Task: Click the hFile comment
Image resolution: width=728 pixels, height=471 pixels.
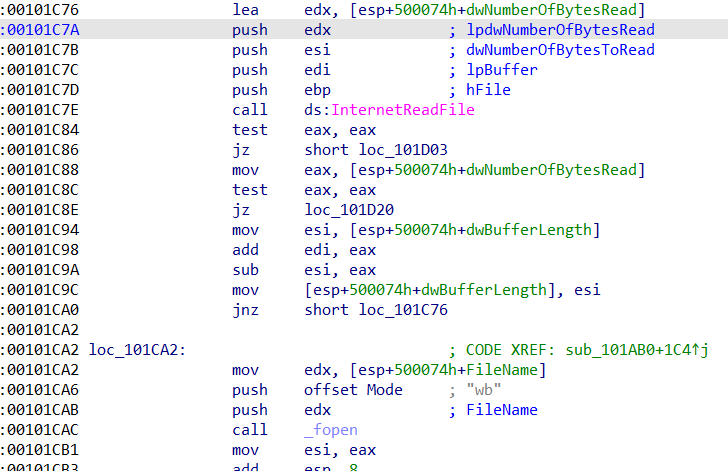Action: click(488, 90)
